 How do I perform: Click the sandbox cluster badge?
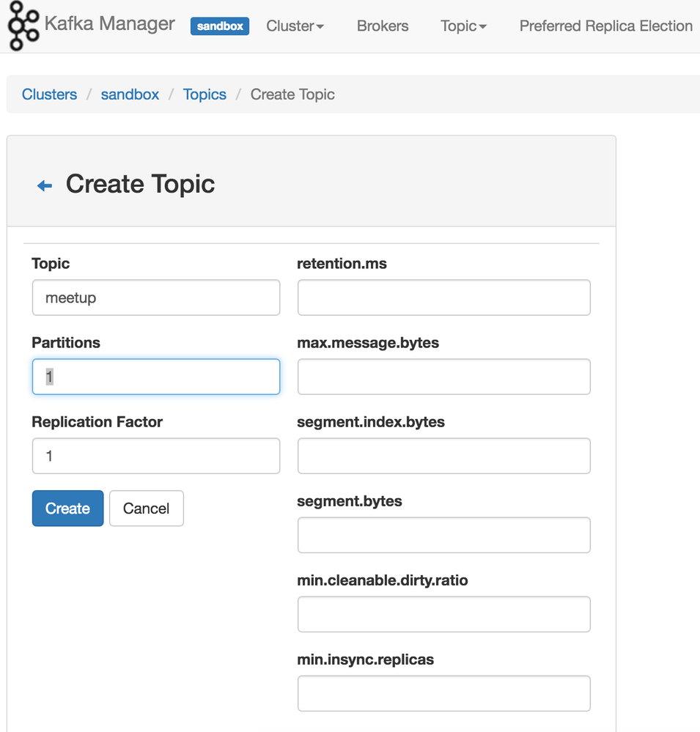click(219, 26)
